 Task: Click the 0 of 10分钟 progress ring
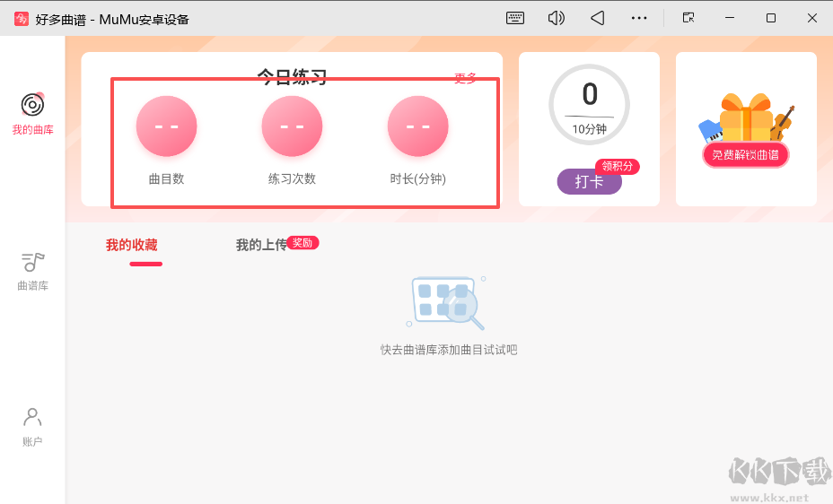coord(589,105)
